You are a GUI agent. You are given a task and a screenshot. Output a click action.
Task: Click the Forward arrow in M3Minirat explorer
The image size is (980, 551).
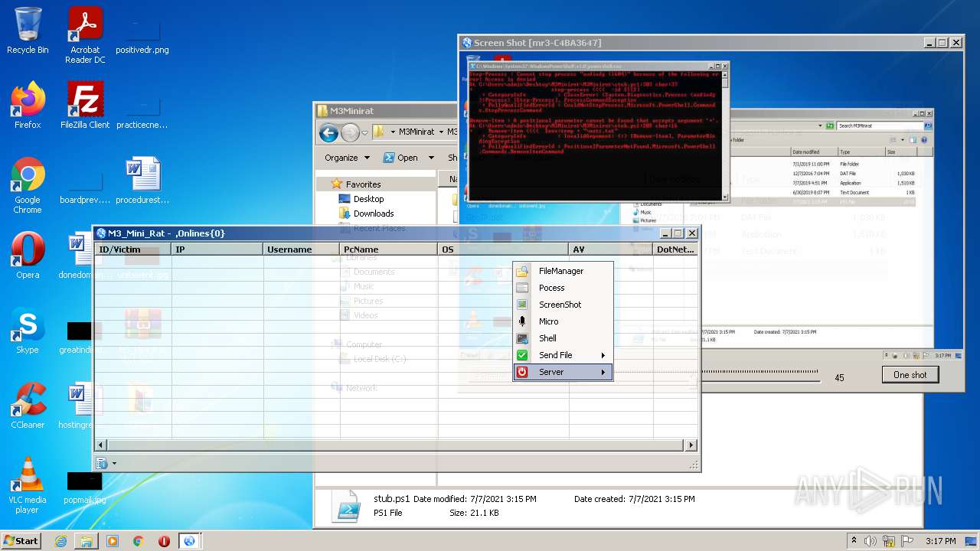pos(350,132)
